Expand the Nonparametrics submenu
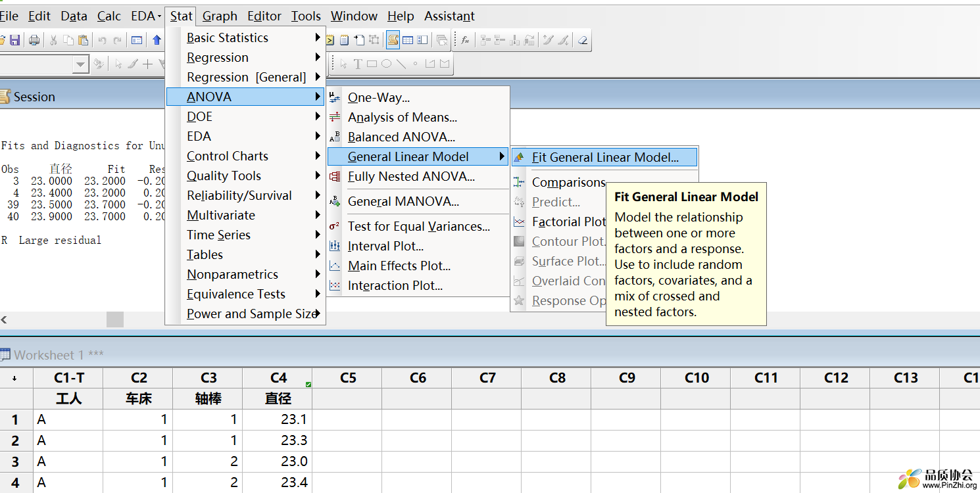The image size is (980, 493). click(x=245, y=274)
